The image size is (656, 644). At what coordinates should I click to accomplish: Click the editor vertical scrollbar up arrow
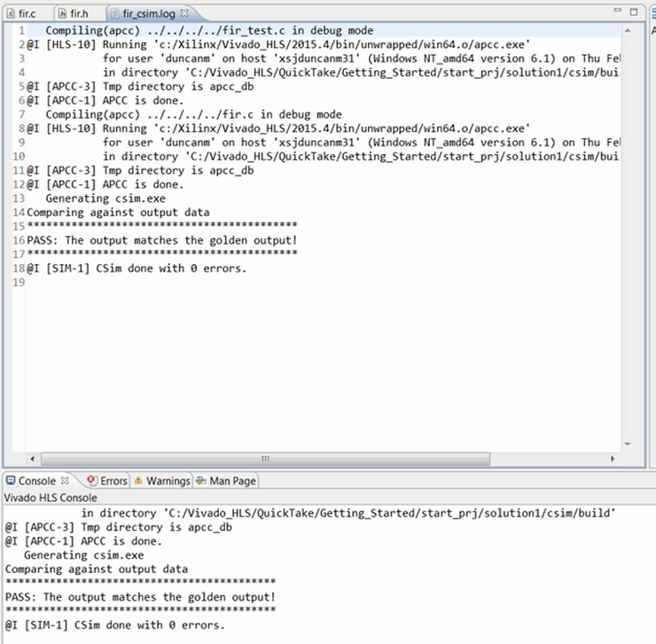629,30
